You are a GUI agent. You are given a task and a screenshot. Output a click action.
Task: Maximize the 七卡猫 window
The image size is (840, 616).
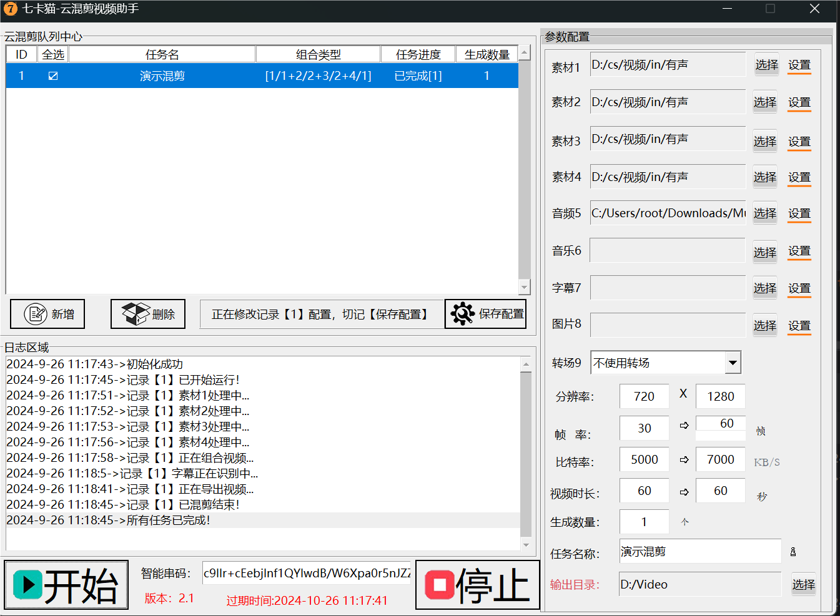click(x=770, y=9)
